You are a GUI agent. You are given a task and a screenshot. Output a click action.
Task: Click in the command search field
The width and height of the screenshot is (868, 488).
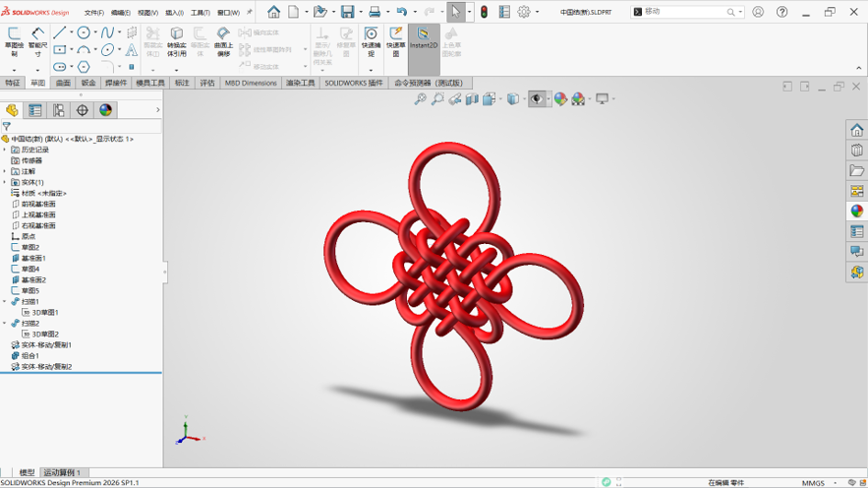tap(686, 12)
